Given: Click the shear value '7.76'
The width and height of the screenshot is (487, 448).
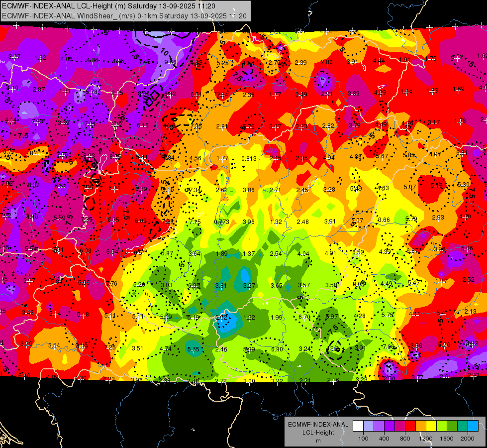Looking at the screenshot, I should (111, 284).
